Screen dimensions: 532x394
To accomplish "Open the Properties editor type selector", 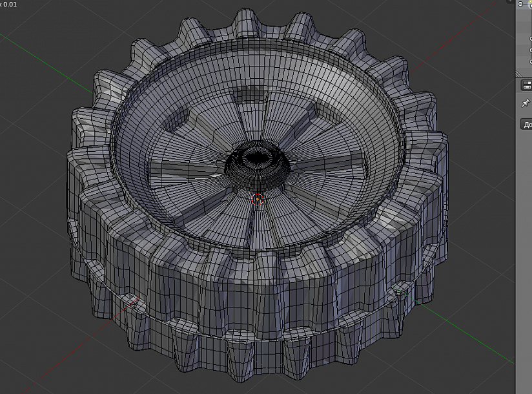I will (x=527, y=85).
